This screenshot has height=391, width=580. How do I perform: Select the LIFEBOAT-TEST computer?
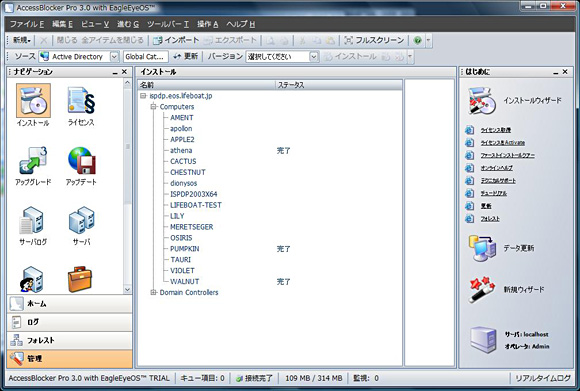pyautogui.click(x=196, y=205)
